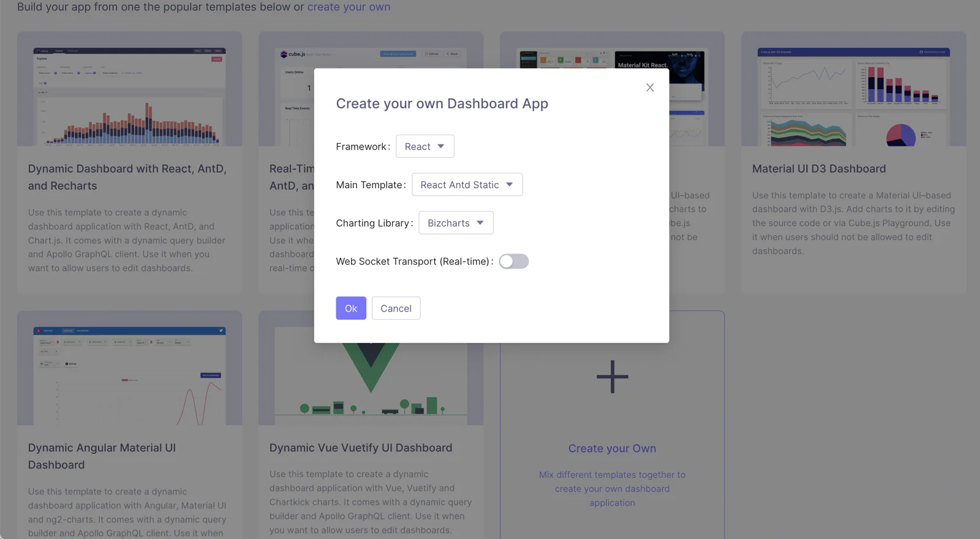This screenshot has height=539, width=980.
Task: Select the Dynamic Angular Material UI Dashboard thumbnail
Action: [129, 368]
